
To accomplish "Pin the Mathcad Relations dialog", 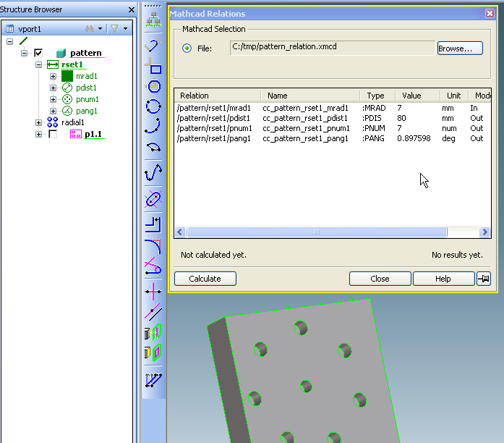I will point(484,279).
